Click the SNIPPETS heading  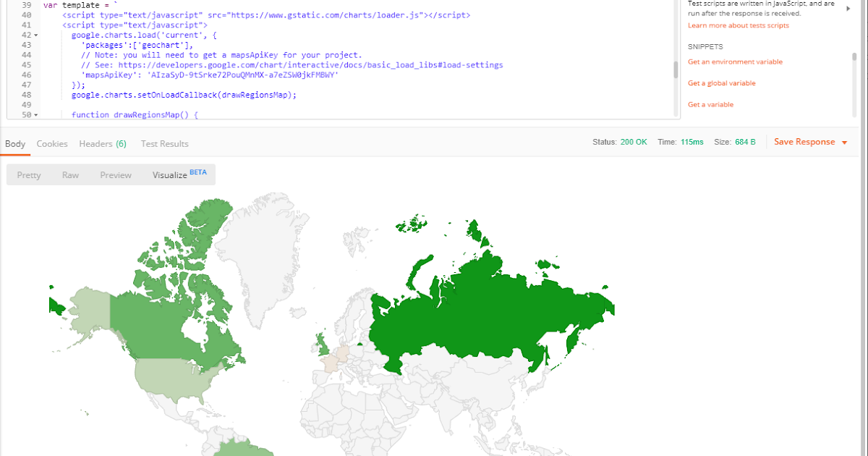[x=705, y=46]
